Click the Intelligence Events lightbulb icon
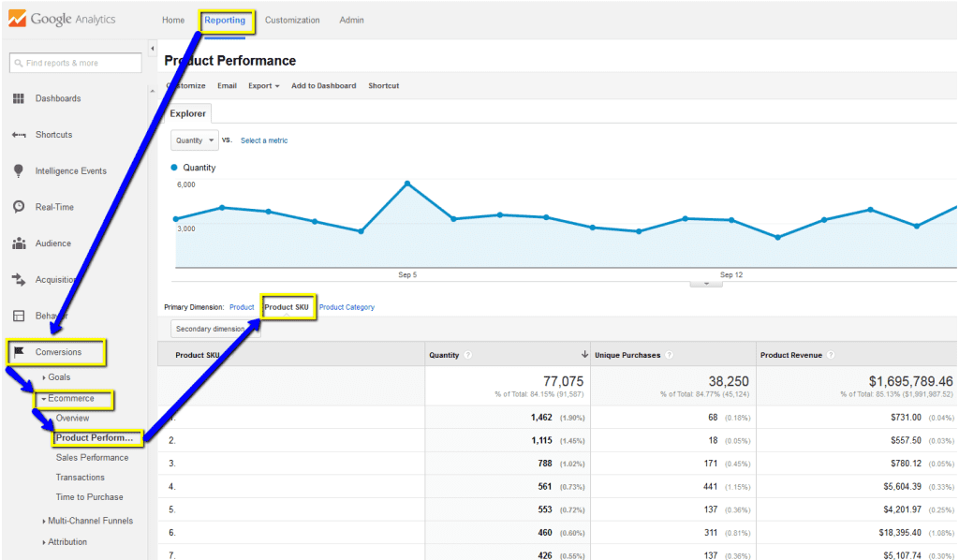 point(19,170)
